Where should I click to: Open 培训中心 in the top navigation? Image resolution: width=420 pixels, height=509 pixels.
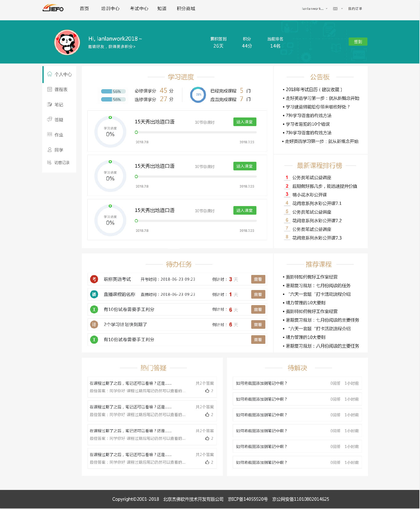[x=110, y=9]
